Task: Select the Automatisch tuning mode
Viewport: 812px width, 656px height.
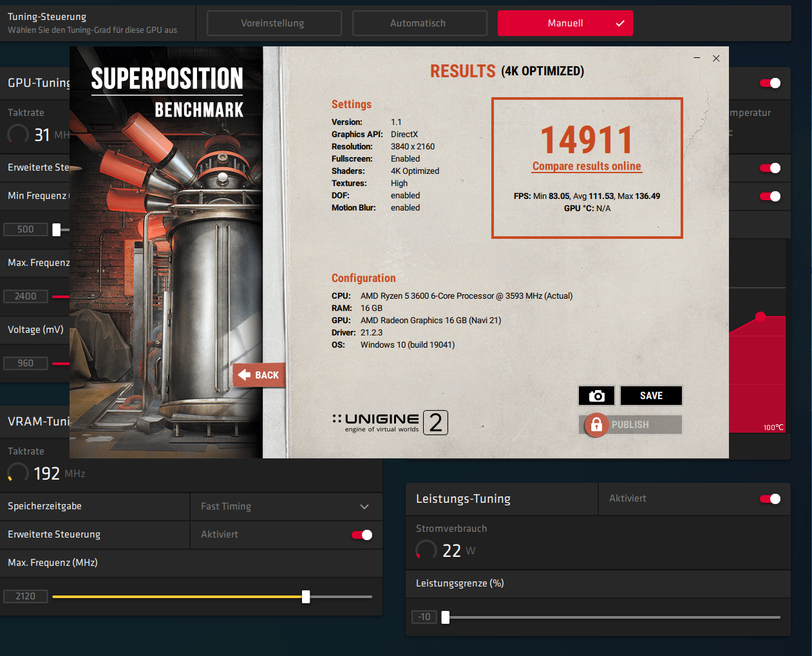Action: (419, 23)
